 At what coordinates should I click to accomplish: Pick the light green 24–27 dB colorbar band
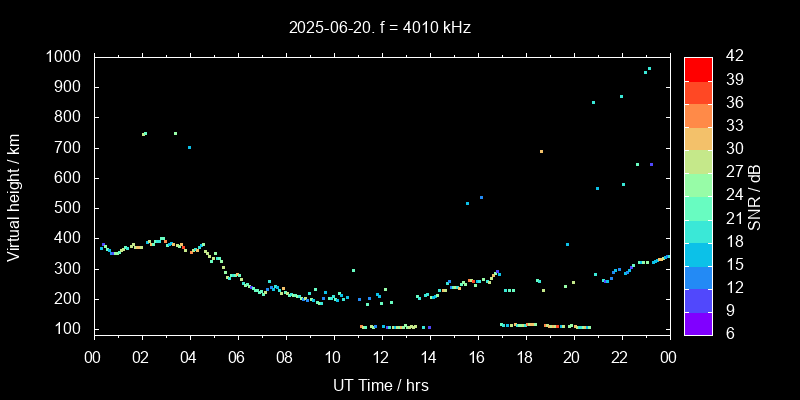(698, 183)
